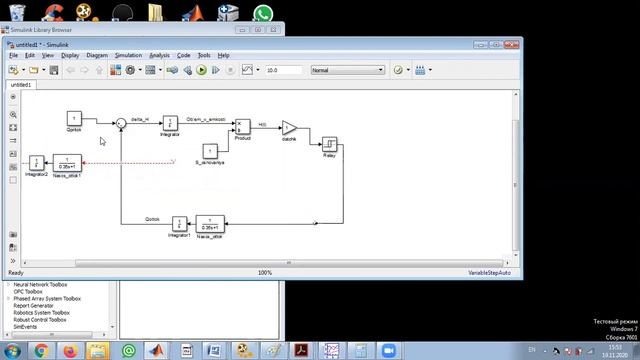Click the Step Back toolbar icon
This screenshot has height=360, width=640.
187,70
